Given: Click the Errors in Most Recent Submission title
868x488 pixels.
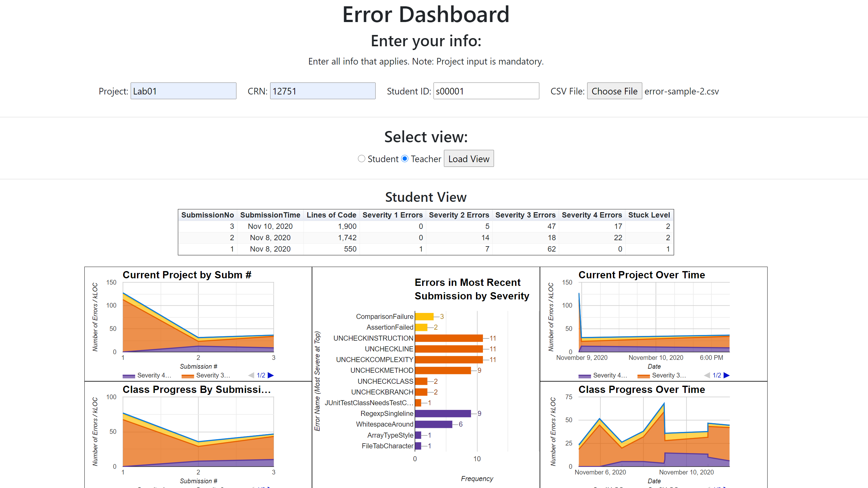Looking at the screenshot, I should (472, 289).
